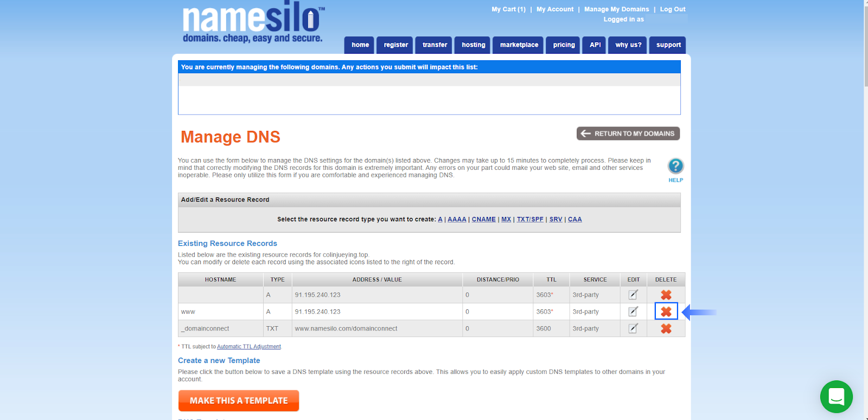
Task: Open the hosting tab
Action: coord(474,45)
